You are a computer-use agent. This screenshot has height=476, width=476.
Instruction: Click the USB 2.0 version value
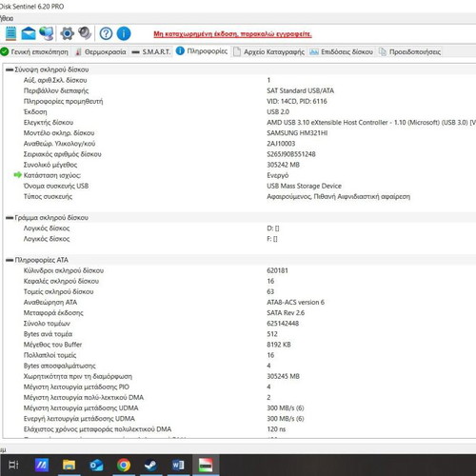tap(278, 111)
